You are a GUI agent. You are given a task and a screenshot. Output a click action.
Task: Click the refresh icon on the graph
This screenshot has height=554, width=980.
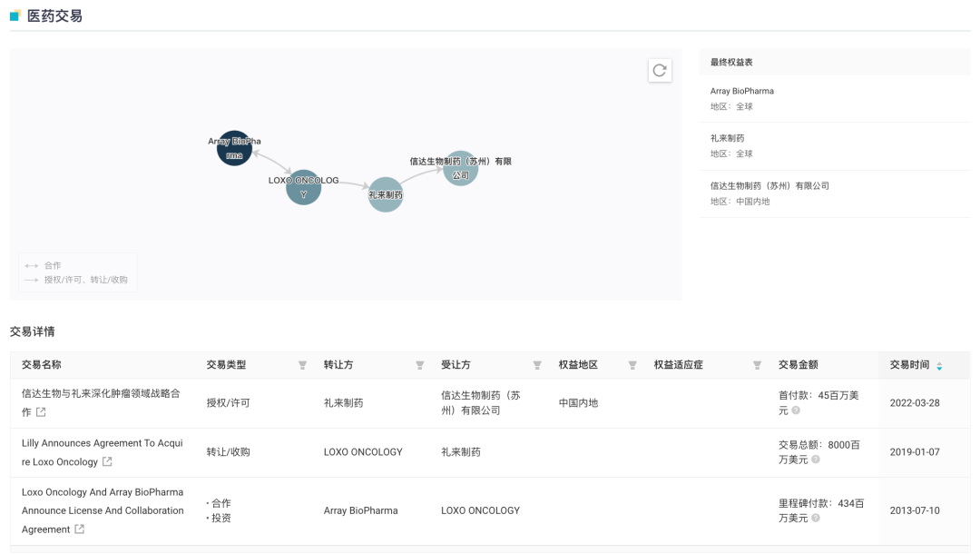tap(660, 70)
